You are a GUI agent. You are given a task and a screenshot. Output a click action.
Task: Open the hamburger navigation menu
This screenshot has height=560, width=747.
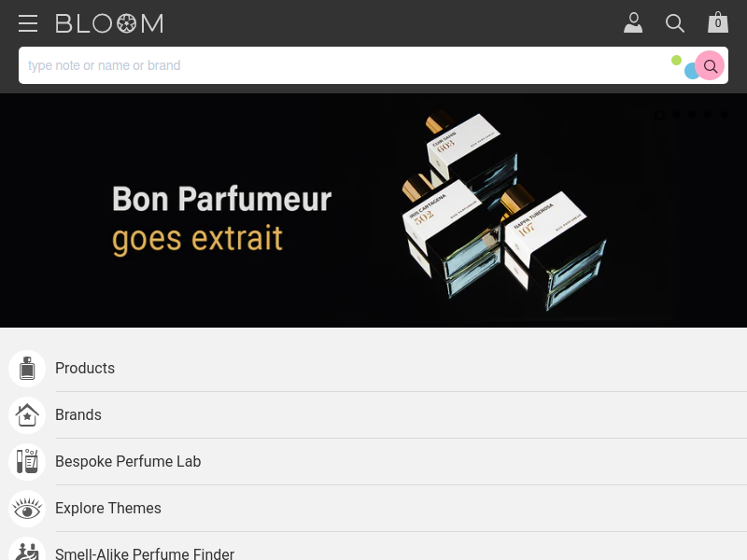(28, 23)
